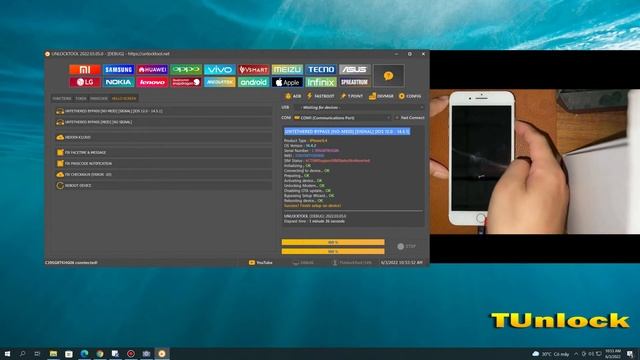Select the OPPO brand logo
This screenshot has height=360, width=640.
tap(186, 69)
